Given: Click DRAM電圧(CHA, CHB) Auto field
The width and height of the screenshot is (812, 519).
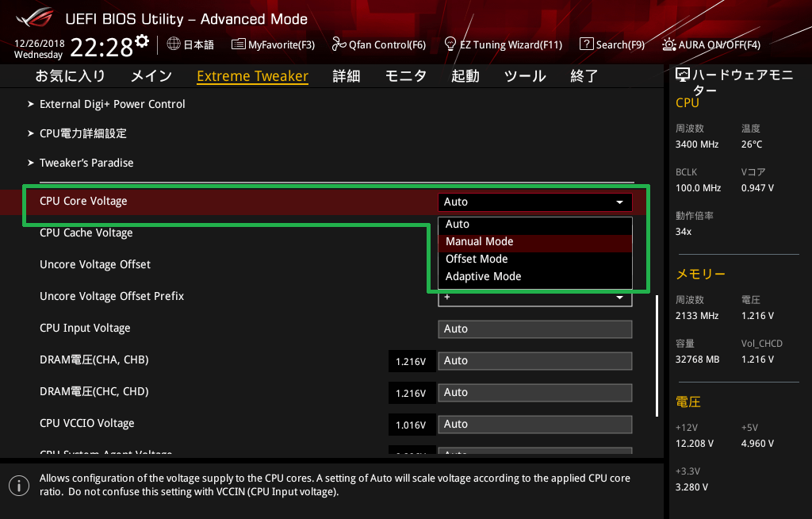Looking at the screenshot, I should tap(535, 361).
